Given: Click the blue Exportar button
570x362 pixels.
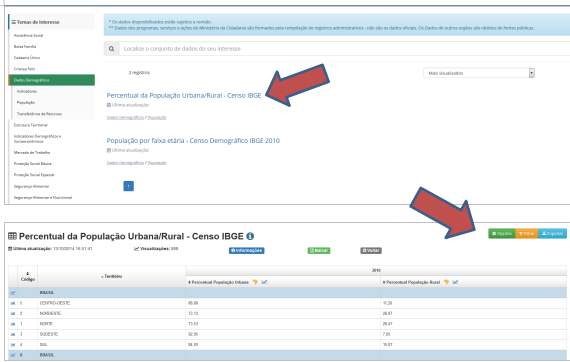Looking at the screenshot, I should pos(553,233).
